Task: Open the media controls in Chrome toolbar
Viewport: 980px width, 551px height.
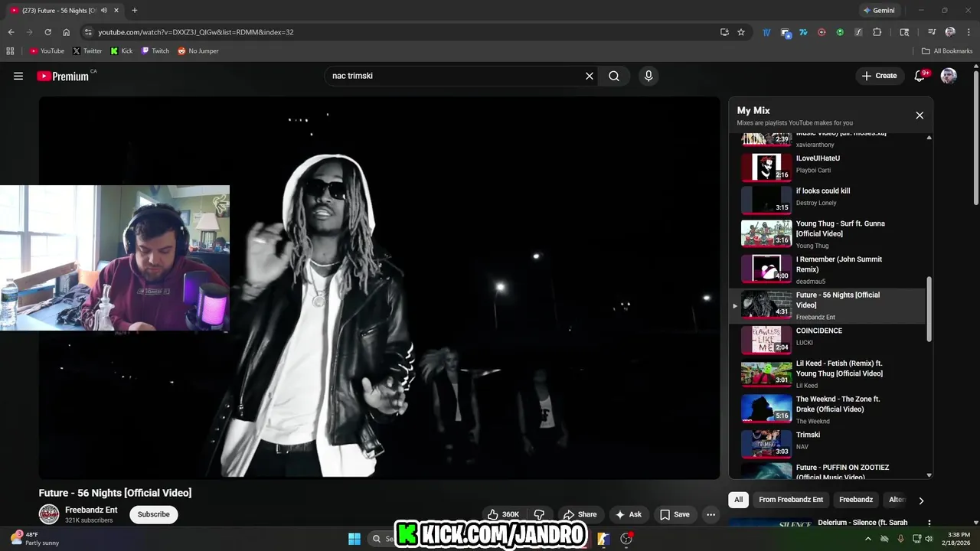Action: tap(932, 32)
